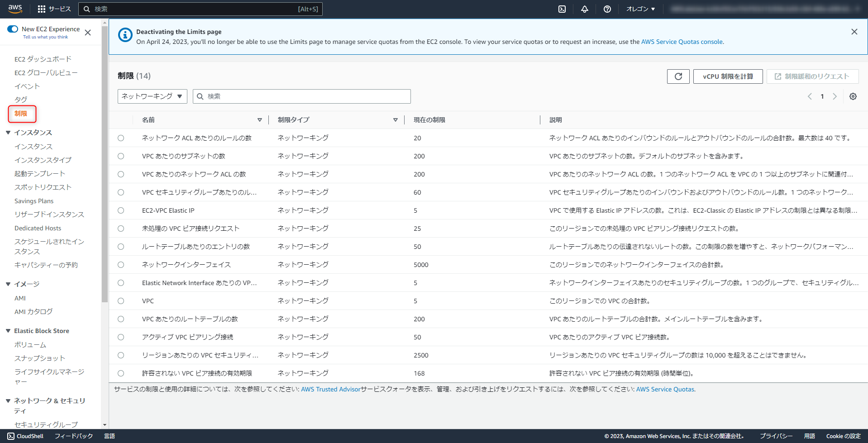Refresh the limits list
This screenshot has width=868, height=443.
pos(677,76)
